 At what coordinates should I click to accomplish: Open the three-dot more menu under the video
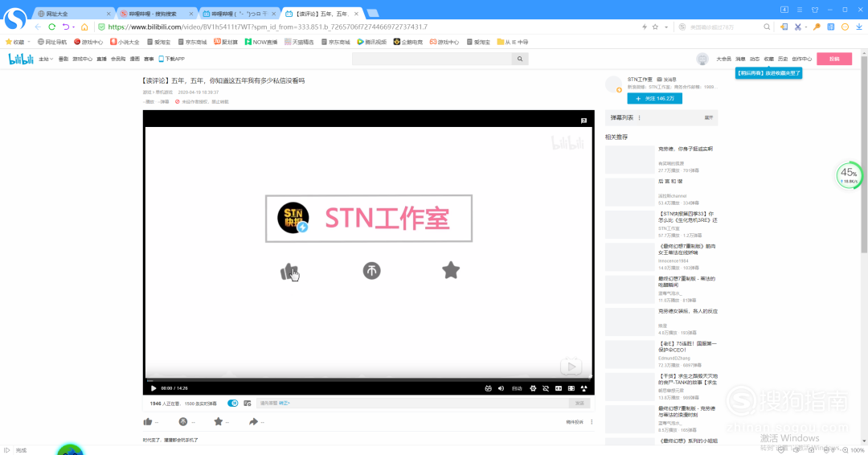[592, 422]
